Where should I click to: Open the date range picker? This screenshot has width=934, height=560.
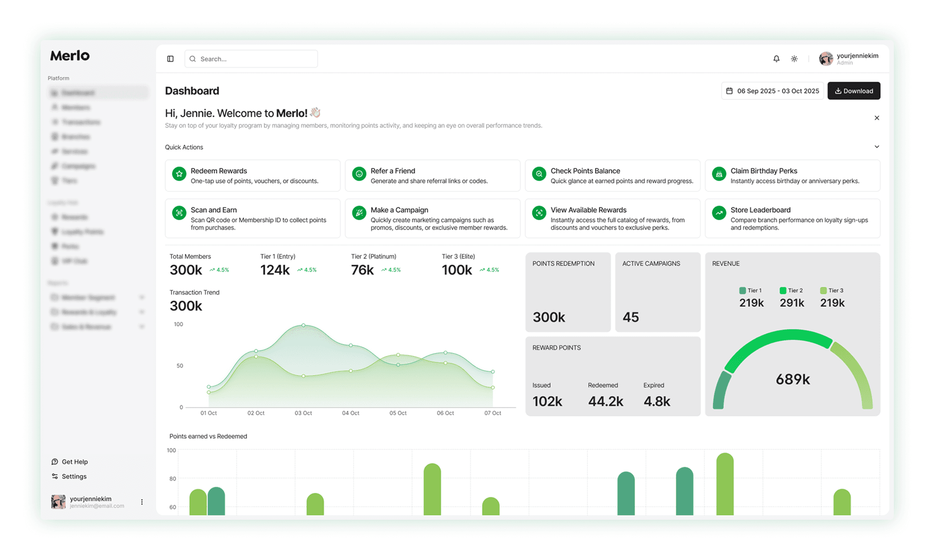pos(772,91)
